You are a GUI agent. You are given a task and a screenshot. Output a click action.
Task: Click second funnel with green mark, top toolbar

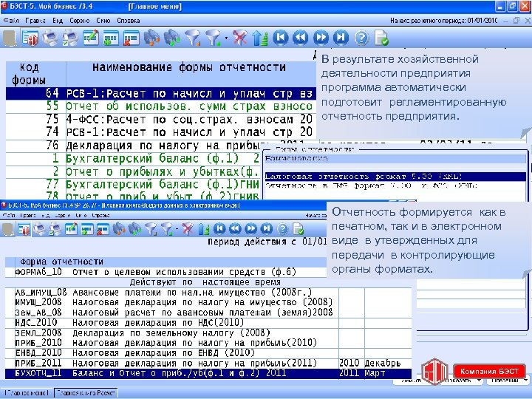click(214, 38)
